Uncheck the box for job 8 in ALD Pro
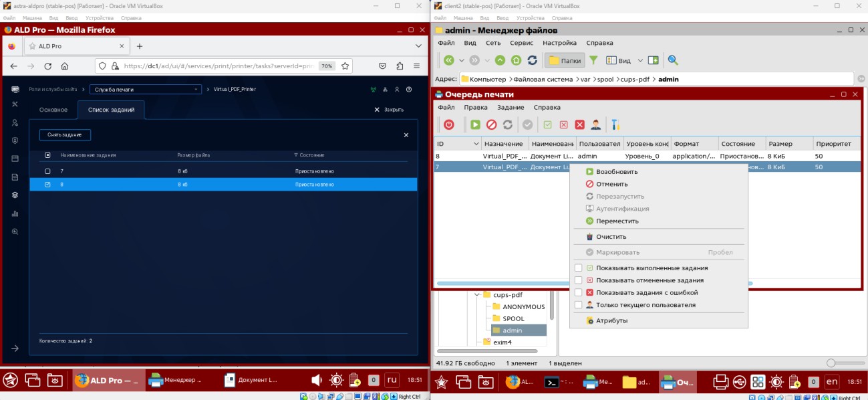The width and height of the screenshot is (868, 400). 47,184
